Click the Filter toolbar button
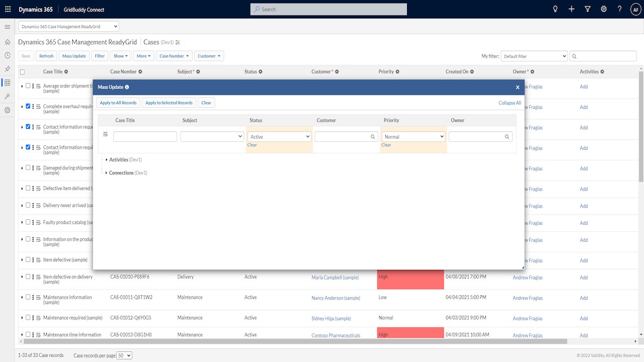This screenshot has height=362, width=644. pos(100,56)
